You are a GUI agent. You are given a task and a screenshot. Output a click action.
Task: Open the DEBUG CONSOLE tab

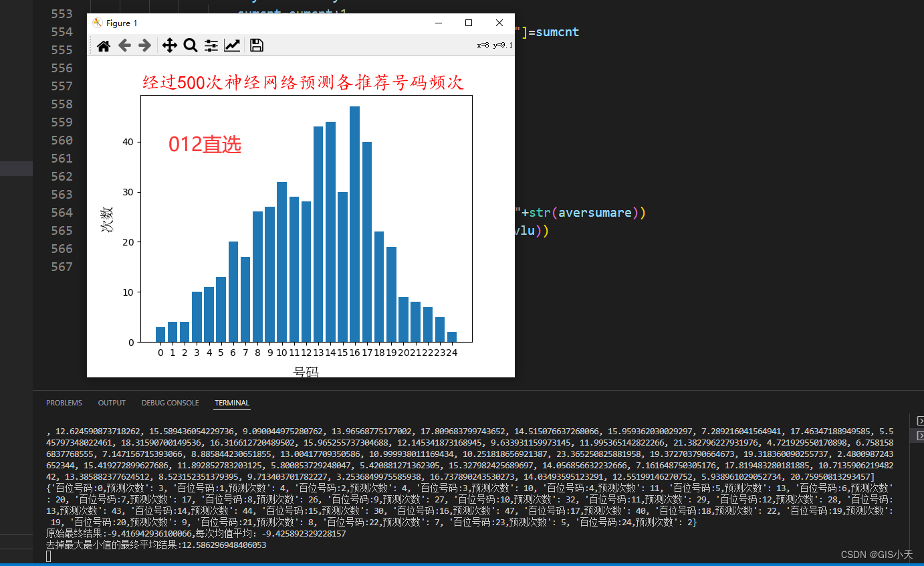pos(170,403)
